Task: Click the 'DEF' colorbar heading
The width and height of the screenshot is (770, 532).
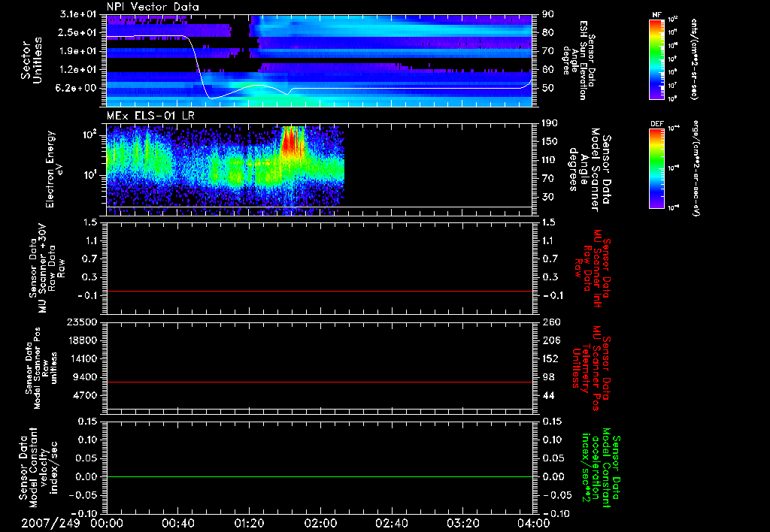Action: 656,124
